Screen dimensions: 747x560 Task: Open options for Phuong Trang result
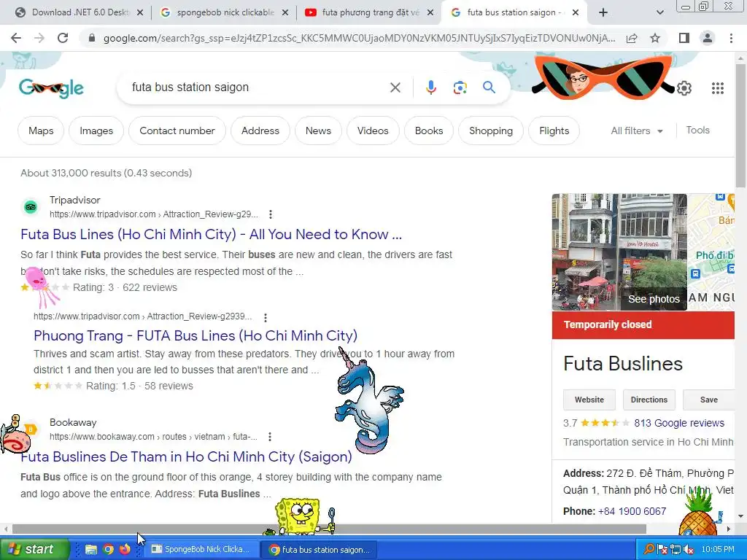266,317
